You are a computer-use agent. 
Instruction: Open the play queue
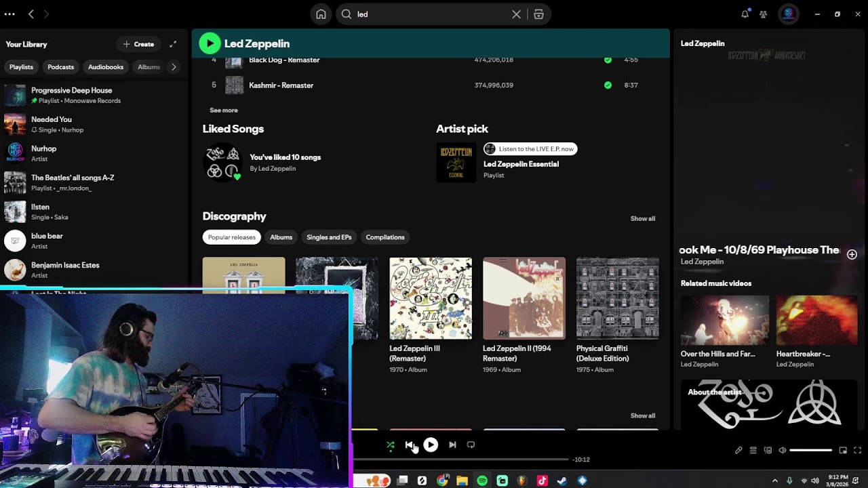[x=753, y=450]
